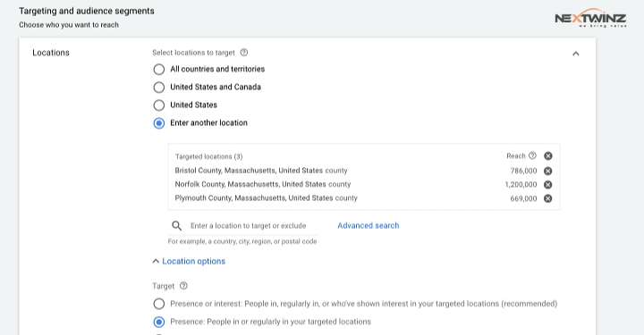Click Bristol County, Massachusetts row text
The image size is (644, 335).
[261, 171]
